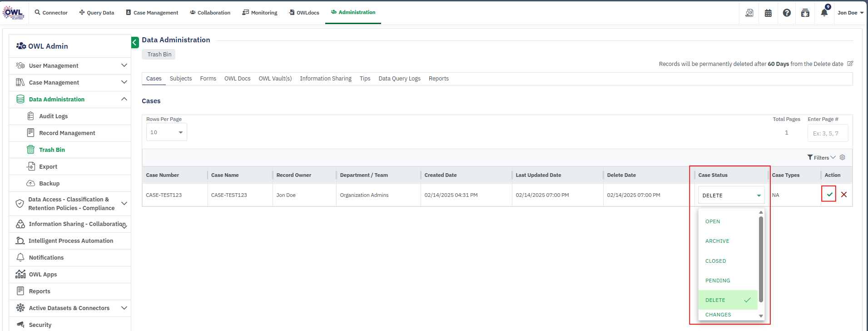The height and width of the screenshot is (331, 868).
Task: Open the notifications bell icon
Action: pyautogui.click(x=824, y=13)
